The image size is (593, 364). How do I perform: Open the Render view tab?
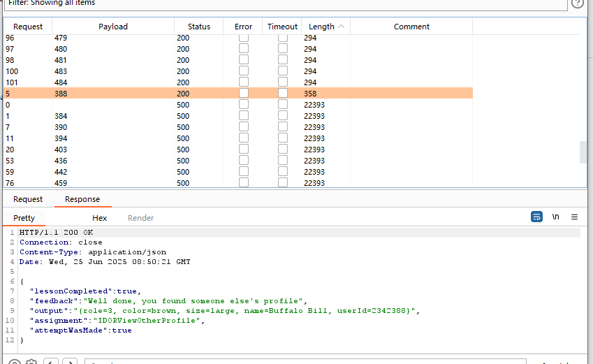pyautogui.click(x=140, y=218)
